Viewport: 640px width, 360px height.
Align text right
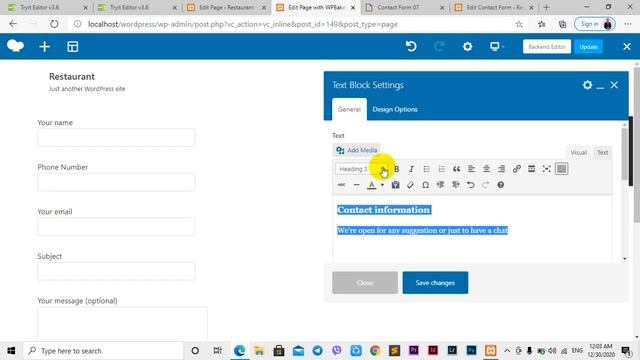point(502,169)
